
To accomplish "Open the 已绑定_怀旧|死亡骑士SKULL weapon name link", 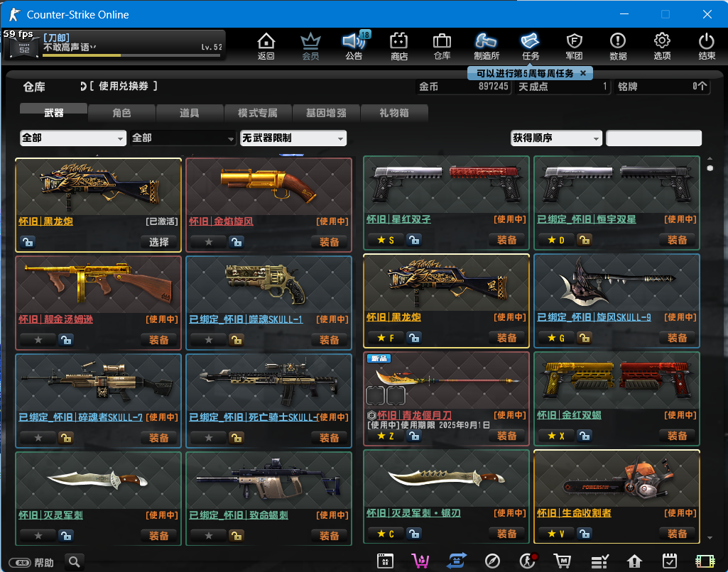I will pyautogui.click(x=253, y=417).
